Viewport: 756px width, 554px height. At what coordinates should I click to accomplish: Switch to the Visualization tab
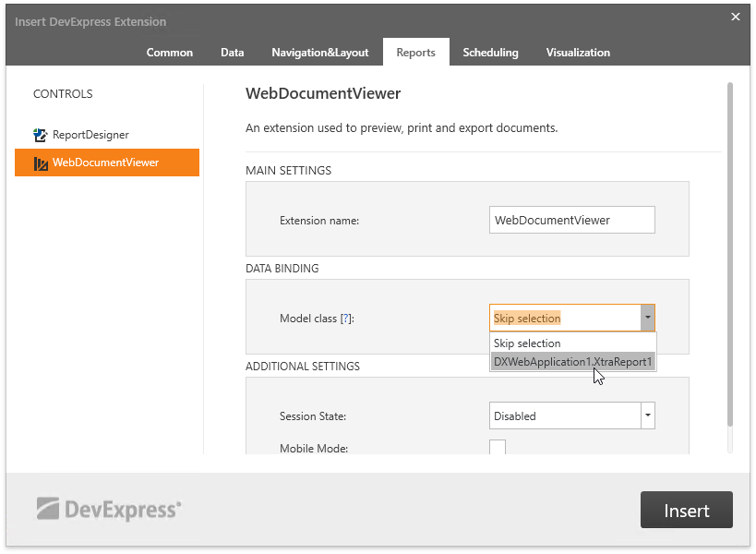pyautogui.click(x=578, y=53)
